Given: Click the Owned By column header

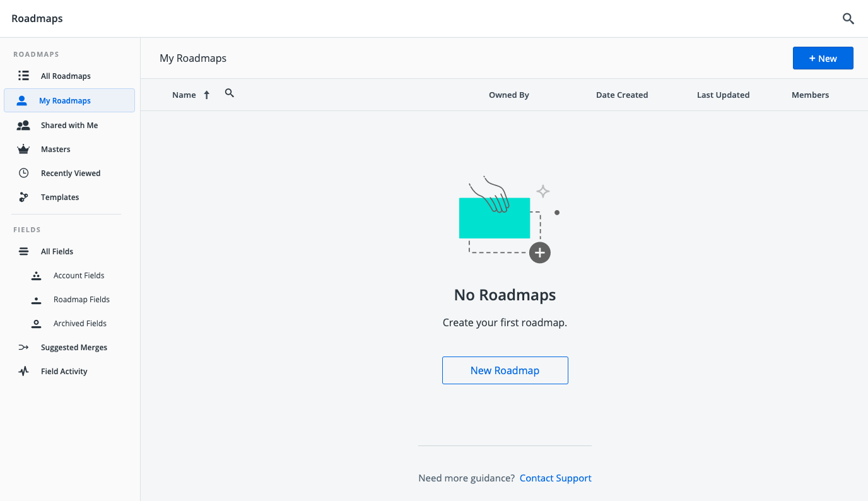Looking at the screenshot, I should [x=508, y=95].
